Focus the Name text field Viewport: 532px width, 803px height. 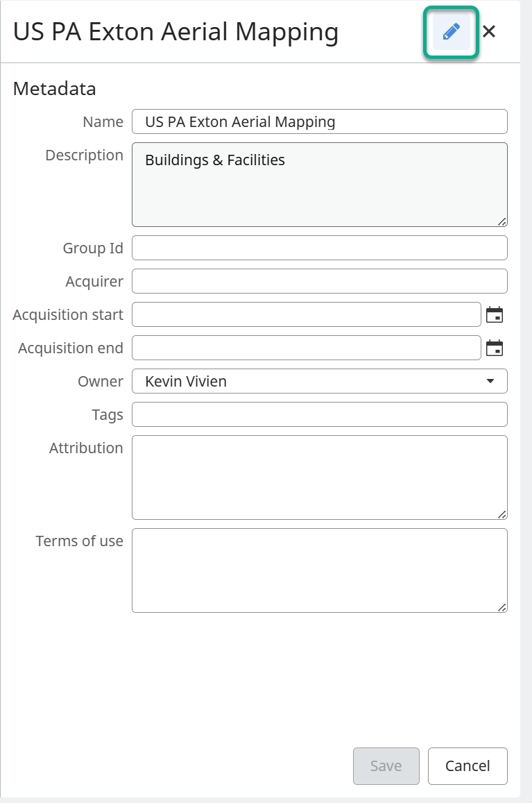tap(319, 121)
